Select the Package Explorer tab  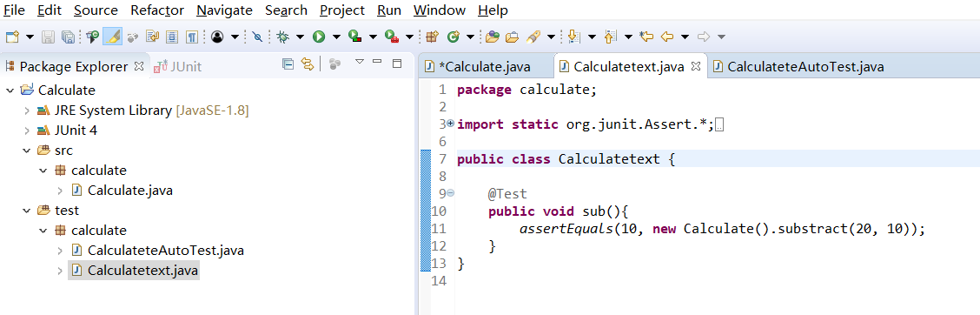[x=75, y=66]
